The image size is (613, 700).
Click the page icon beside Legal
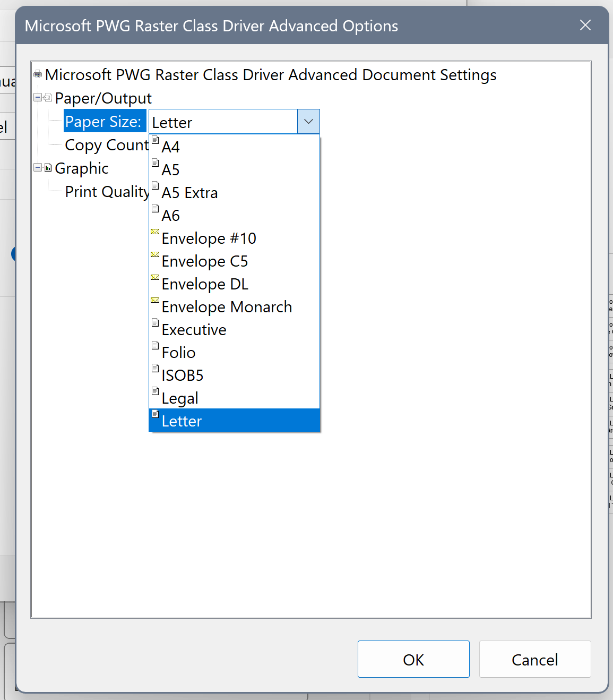155,391
